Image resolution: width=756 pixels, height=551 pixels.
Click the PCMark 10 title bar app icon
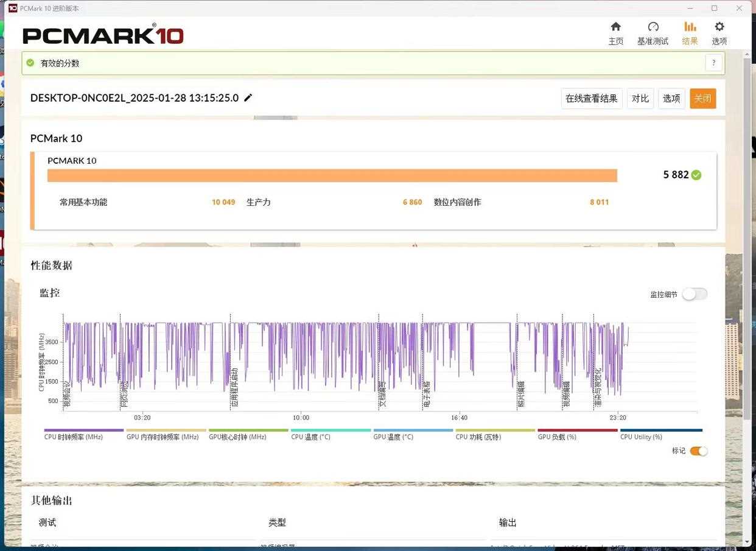coord(12,9)
